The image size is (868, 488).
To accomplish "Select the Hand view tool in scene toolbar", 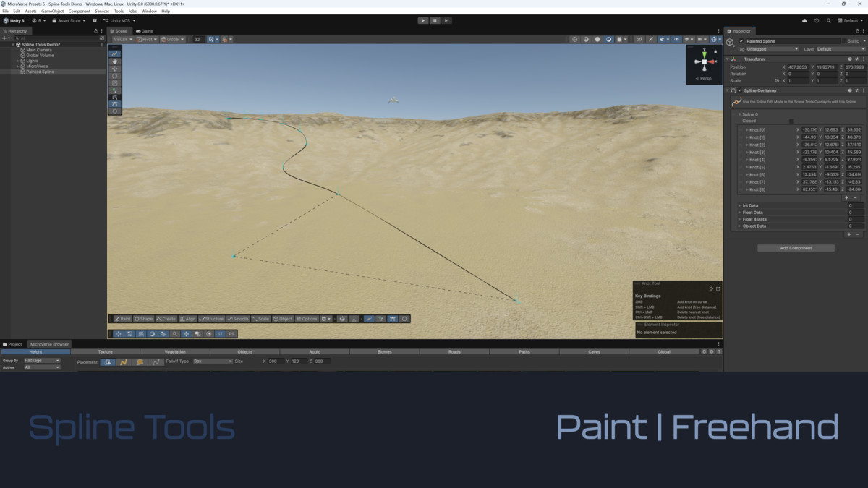I will tap(115, 61).
